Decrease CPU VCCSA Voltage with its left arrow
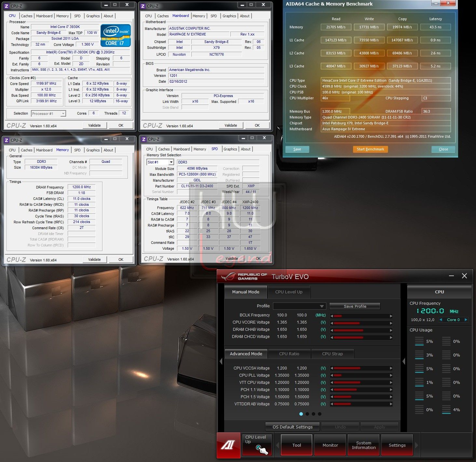Screen dimensions: 476x462 [332, 368]
